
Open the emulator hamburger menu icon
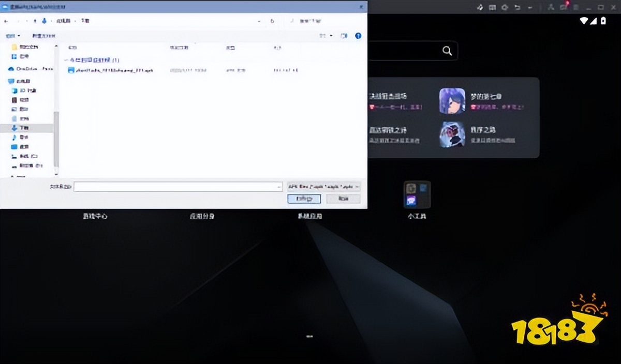pos(576,7)
